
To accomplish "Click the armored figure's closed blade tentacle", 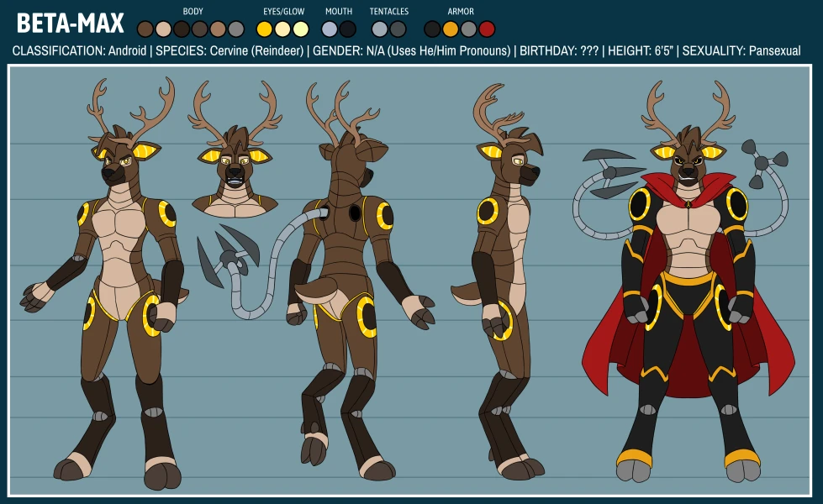I will click(613, 172).
